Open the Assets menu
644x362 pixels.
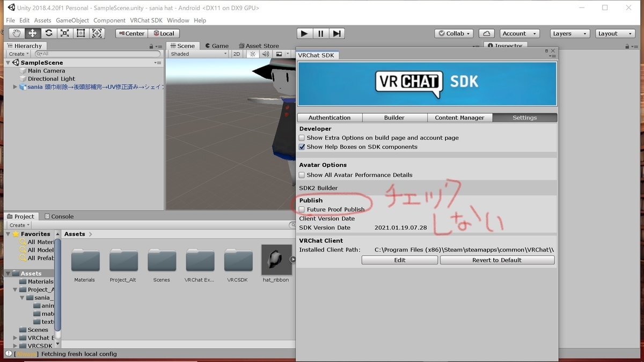[43, 20]
